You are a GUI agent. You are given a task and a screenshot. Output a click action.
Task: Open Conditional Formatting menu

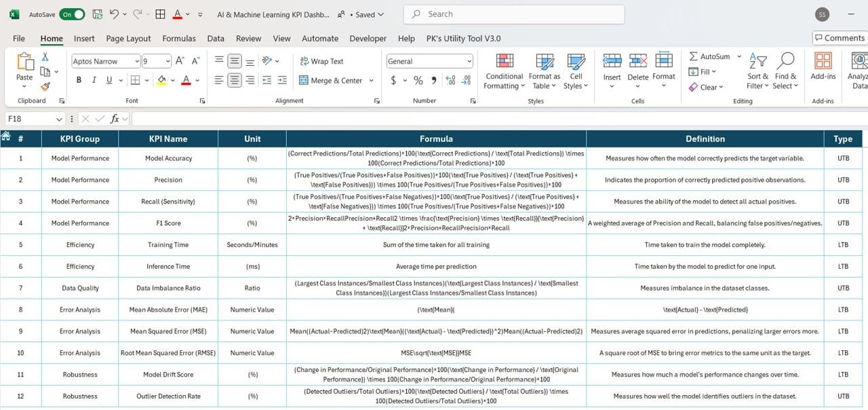pyautogui.click(x=504, y=71)
